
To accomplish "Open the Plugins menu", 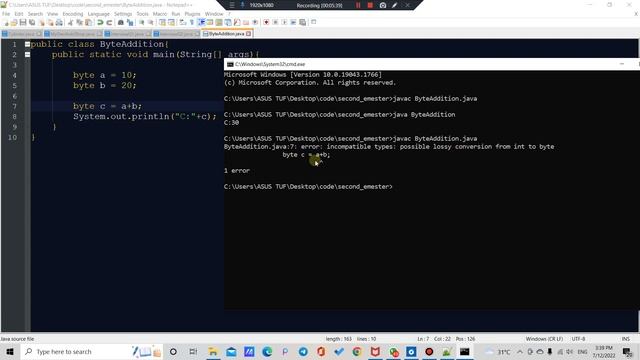I will pyautogui.click(x=192, y=14).
